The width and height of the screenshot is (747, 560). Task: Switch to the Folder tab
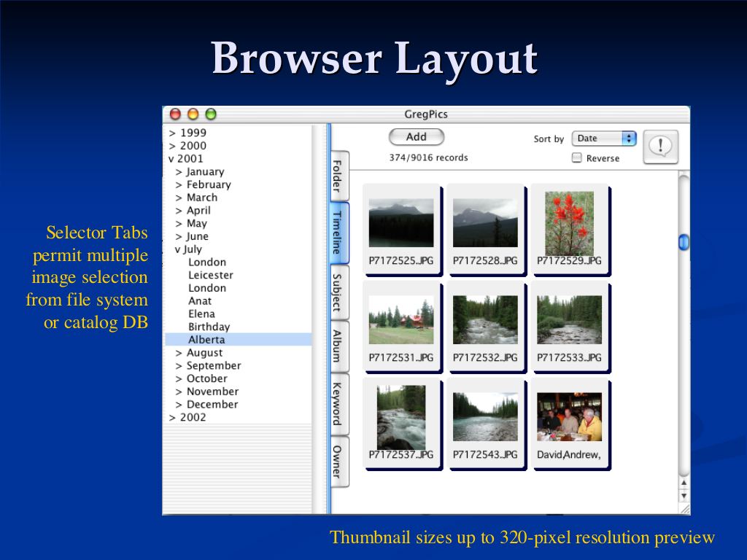coord(338,176)
